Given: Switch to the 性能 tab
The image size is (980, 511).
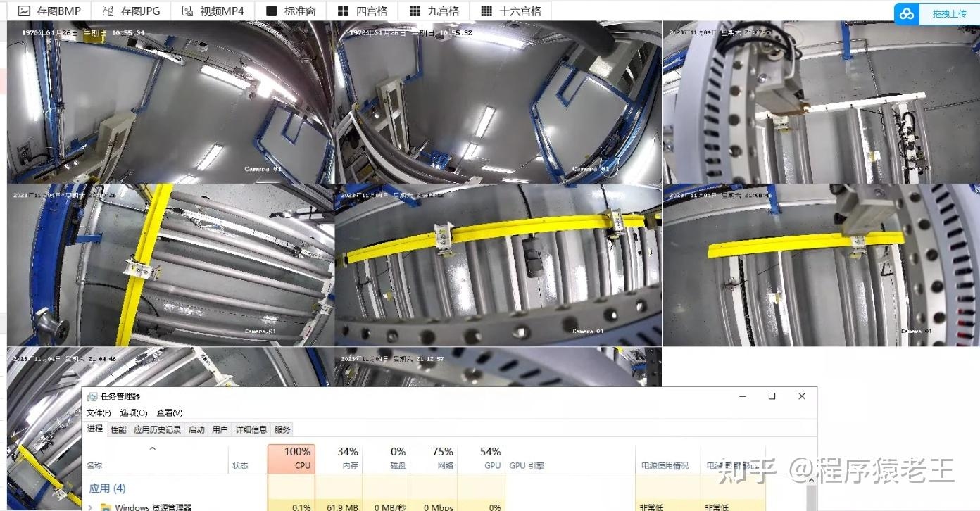Looking at the screenshot, I should coord(118,429).
